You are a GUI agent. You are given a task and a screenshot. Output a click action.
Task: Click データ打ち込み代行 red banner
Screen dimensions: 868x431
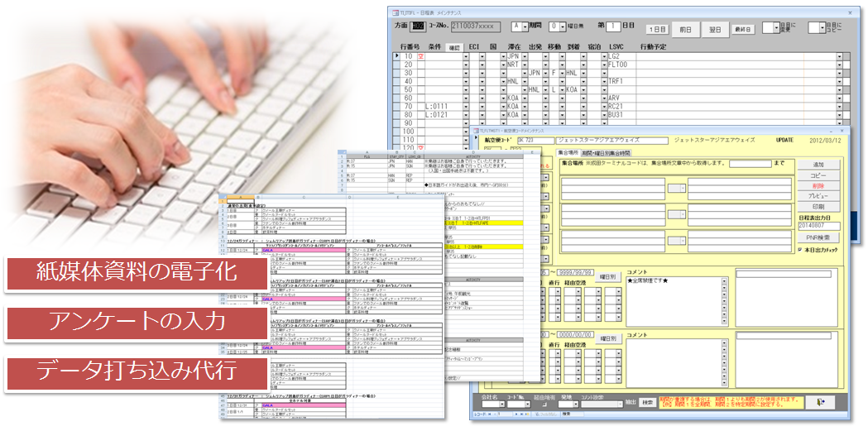click(x=137, y=371)
